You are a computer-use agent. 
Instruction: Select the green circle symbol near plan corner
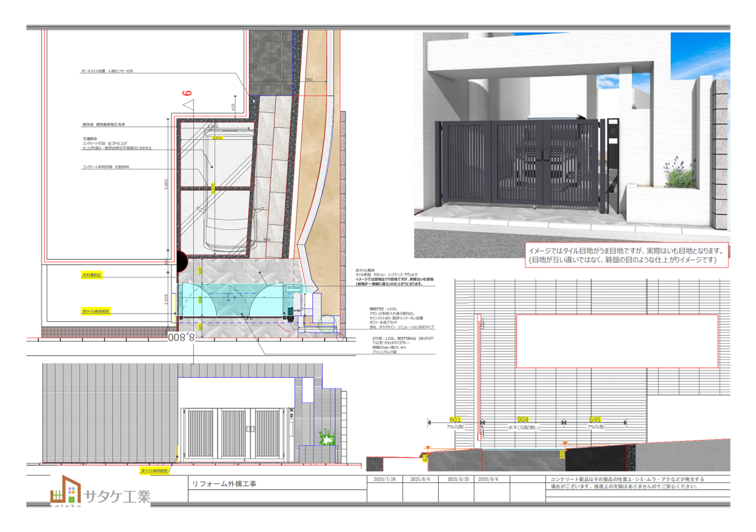click(327, 325)
